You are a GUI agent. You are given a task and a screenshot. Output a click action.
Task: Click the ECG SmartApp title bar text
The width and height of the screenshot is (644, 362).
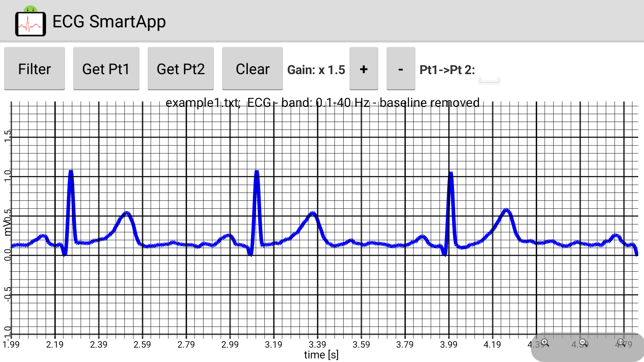pos(109,22)
